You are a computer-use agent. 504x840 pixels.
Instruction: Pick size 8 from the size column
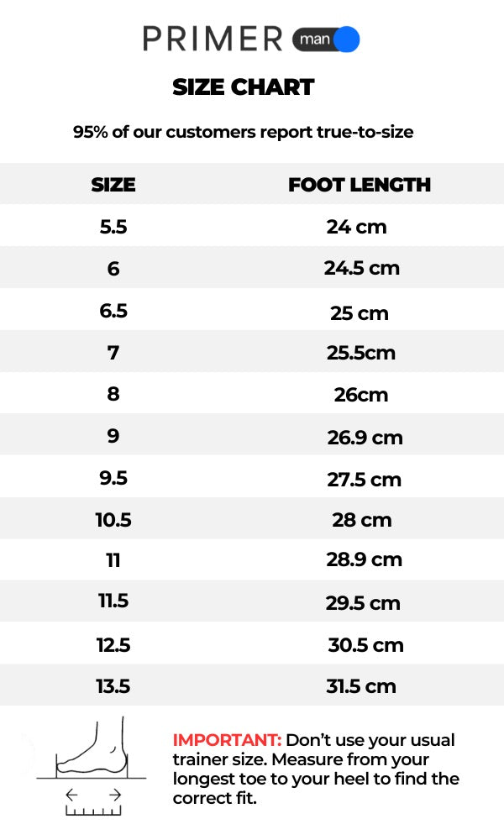click(113, 394)
